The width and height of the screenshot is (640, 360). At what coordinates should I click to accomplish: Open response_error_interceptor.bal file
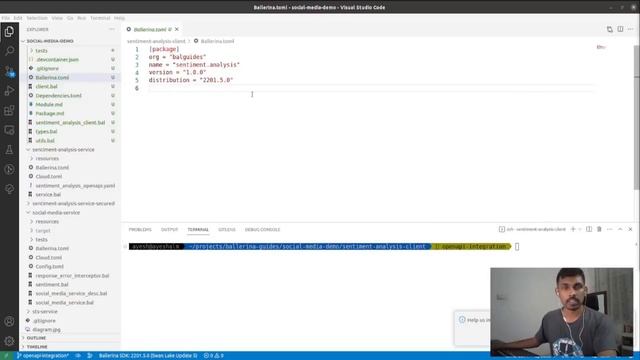point(72,276)
